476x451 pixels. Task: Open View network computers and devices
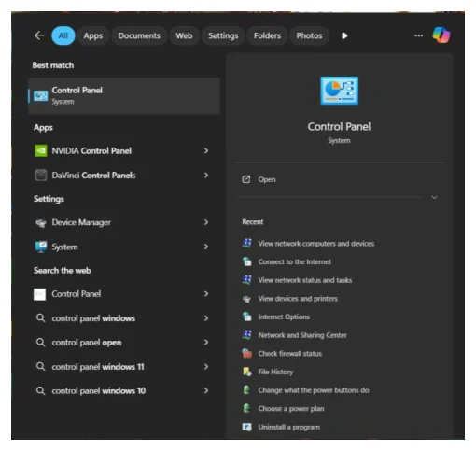pos(316,244)
